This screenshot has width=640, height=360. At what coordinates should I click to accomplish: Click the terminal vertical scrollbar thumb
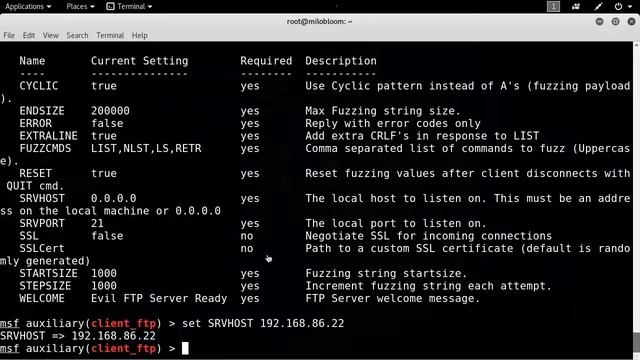(636, 343)
